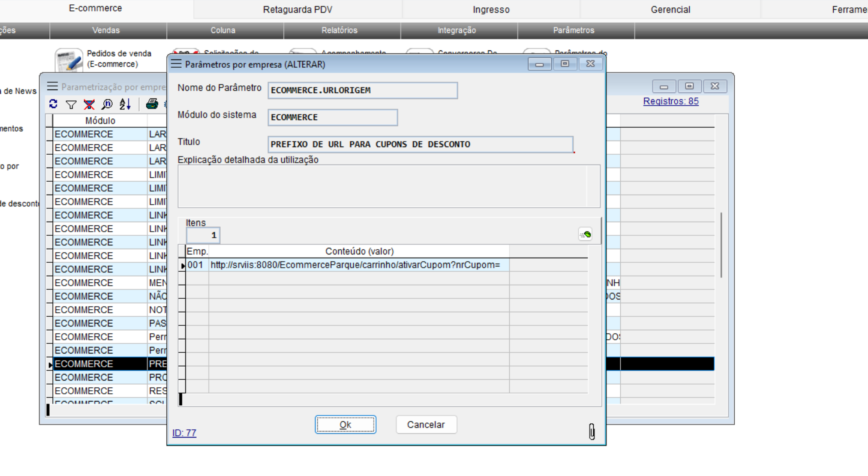Focus the Nome do Parâmetro field
This screenshot has width=868, height=476.
[x=363, y=91]
